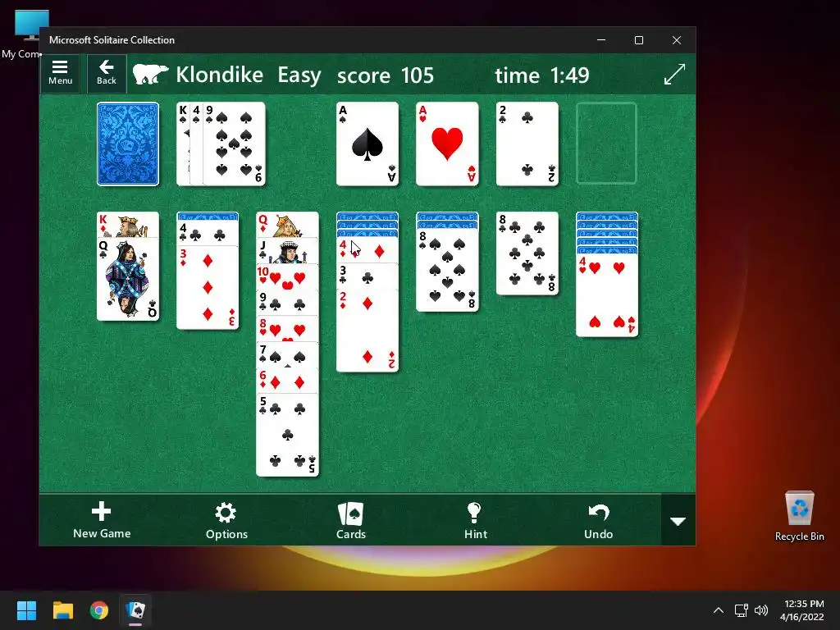Maximize the Solitaire window
840x630 pixels.
pyautogui.click(x=638, y=40)
